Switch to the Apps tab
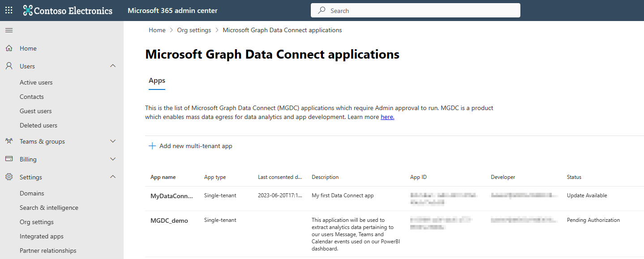This screenshot has height=259, width=644. coord(157,81)
